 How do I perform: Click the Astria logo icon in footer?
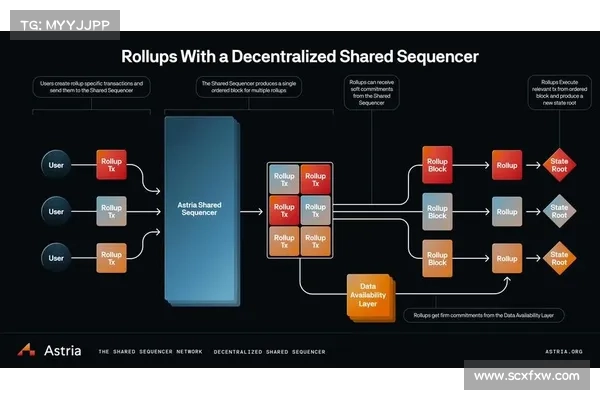(26, 350)
